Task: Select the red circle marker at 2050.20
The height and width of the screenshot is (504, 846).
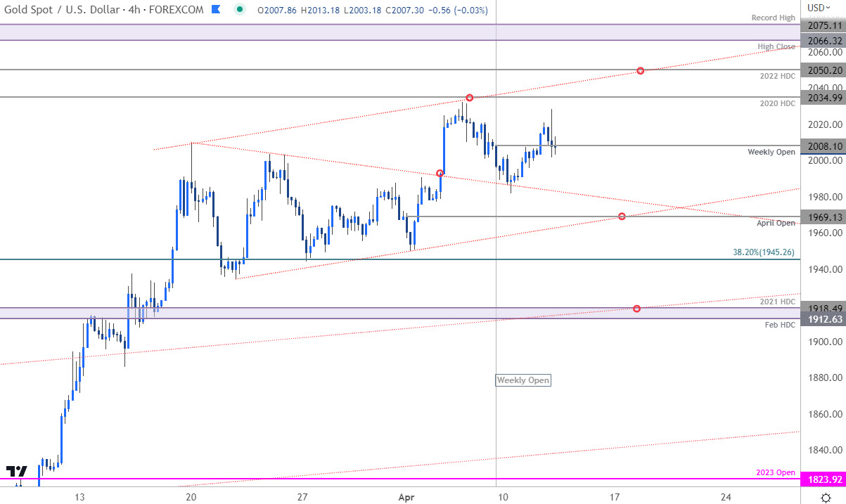Action: [x=640, y=70]
